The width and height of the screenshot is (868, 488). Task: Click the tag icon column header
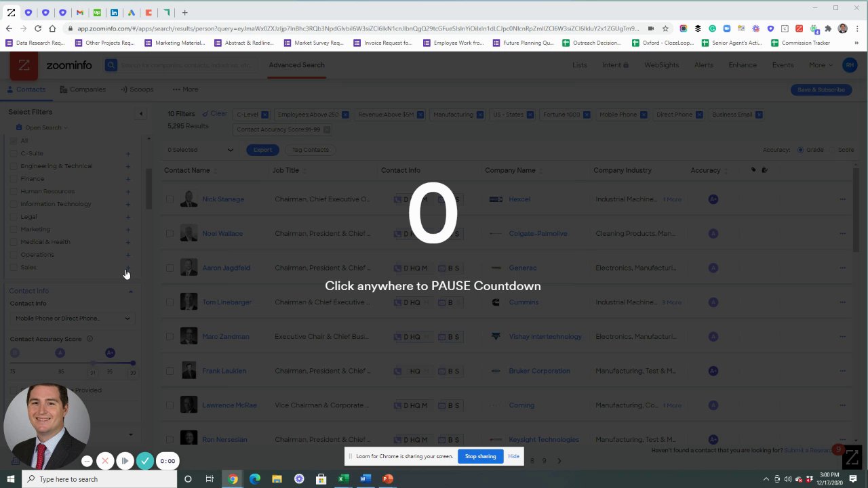pos(753,170)
